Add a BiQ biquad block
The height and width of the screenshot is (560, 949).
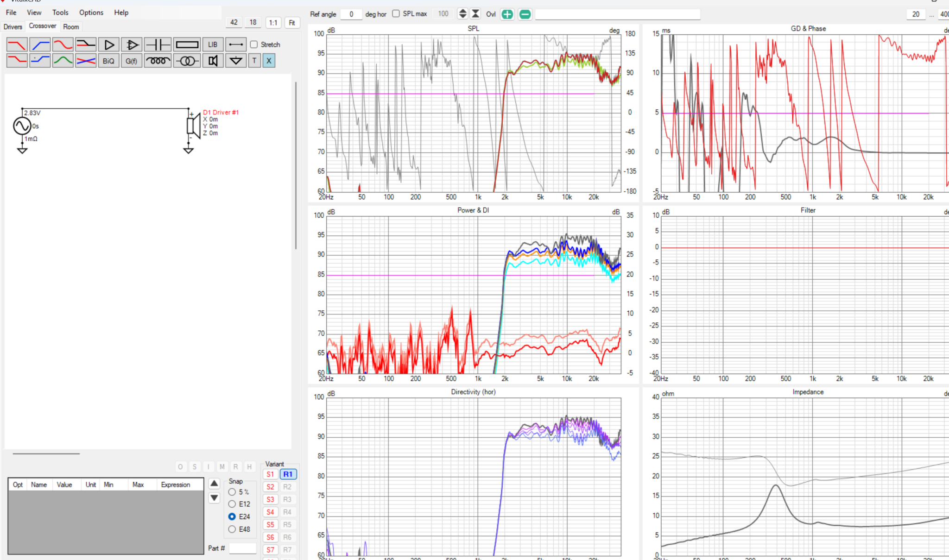(x=109, y=61)
